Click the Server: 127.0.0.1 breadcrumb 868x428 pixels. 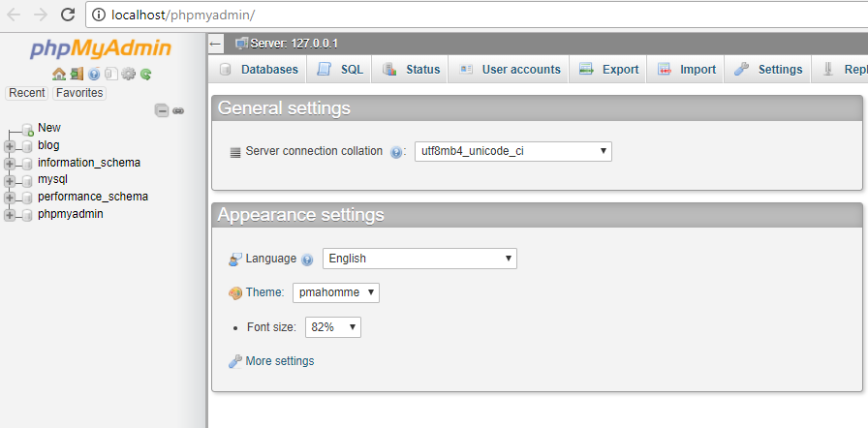click(294, 44)
